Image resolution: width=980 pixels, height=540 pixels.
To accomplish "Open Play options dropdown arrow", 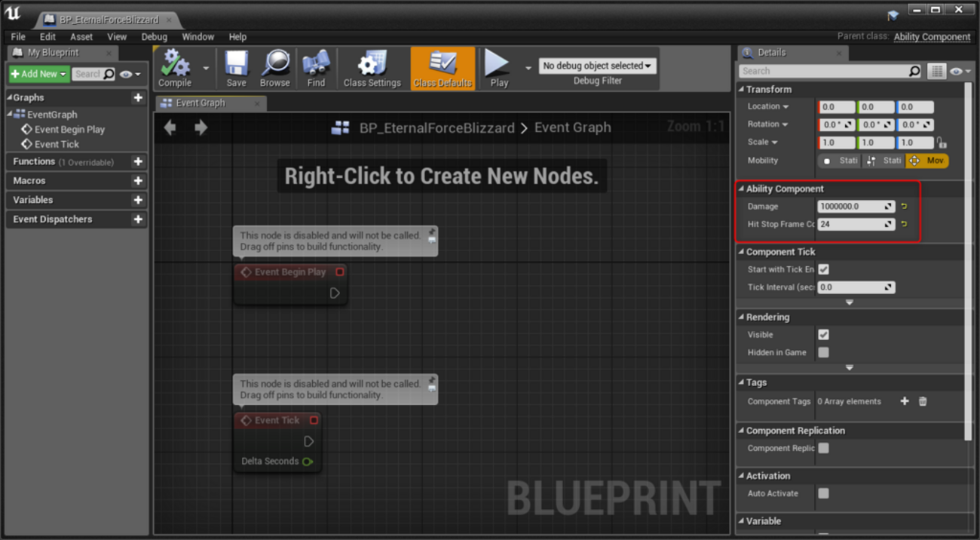I will (528, 68).
